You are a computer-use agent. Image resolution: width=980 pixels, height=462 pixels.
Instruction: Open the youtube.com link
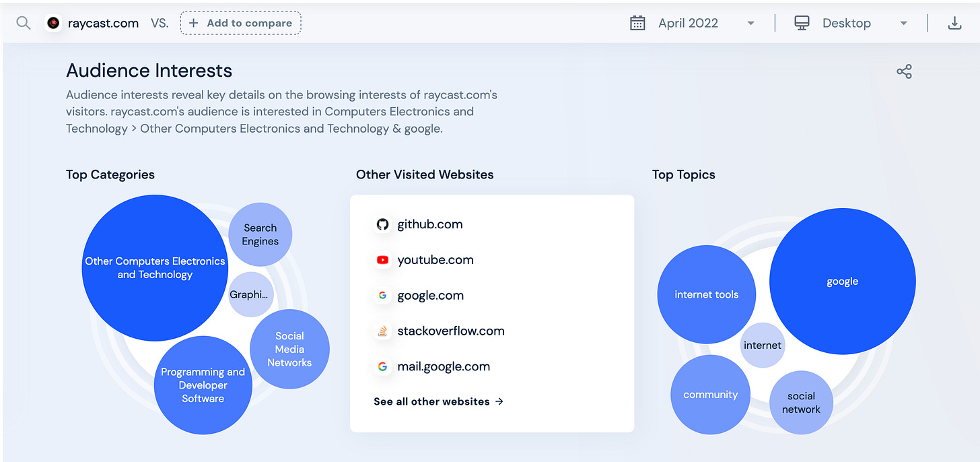click(435, 260)
